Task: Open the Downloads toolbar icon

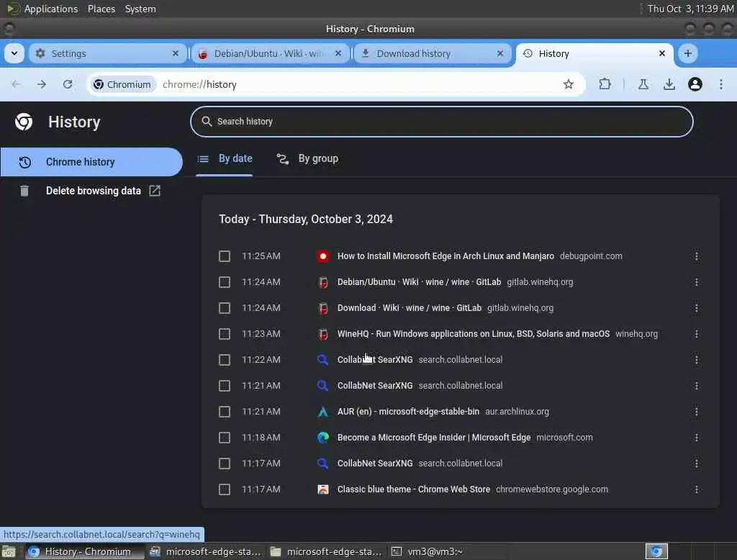Action: coord(669,84)
